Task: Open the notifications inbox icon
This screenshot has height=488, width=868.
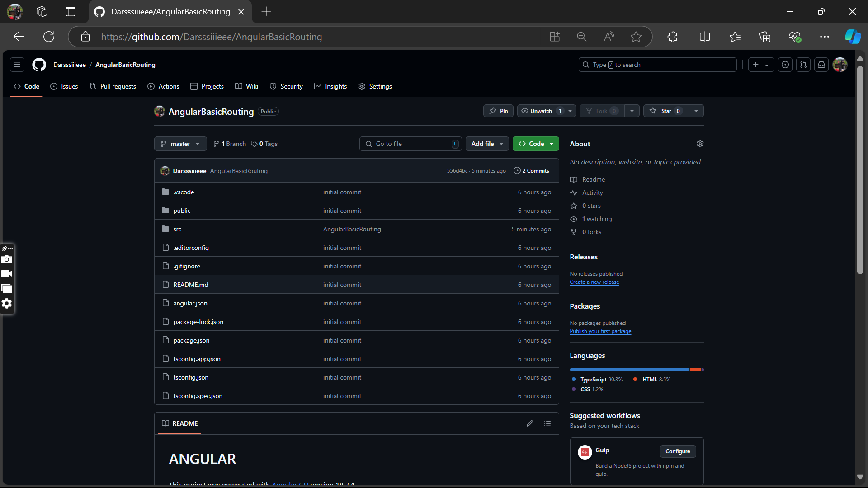Action: (821, 65)
